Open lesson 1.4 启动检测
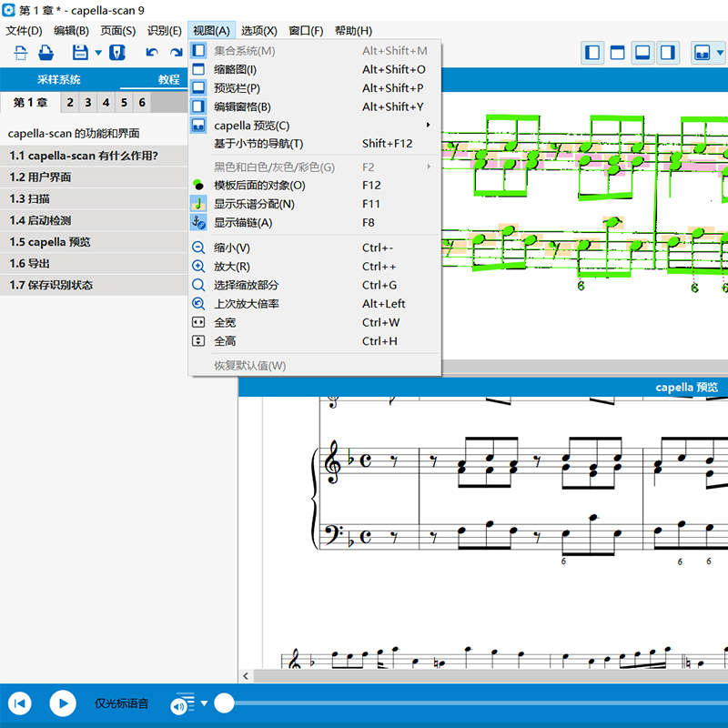Viewport: 728px width, 728px height. coord(94,220)
